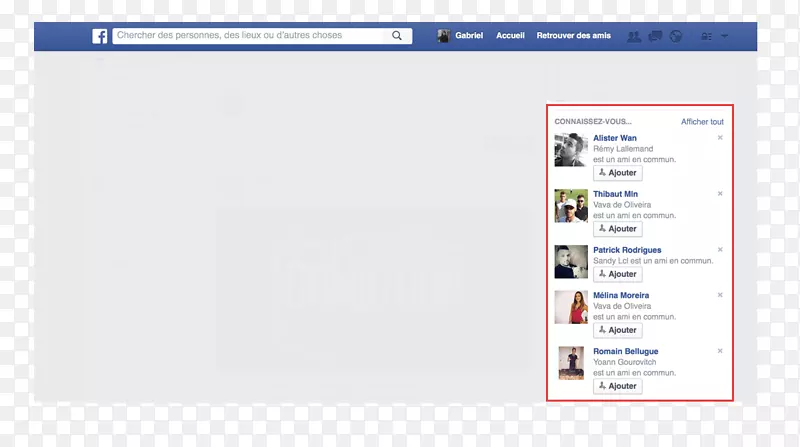Viewport: 800px width, 447px height.
Task: Dismiss the Patrick Rodrigues suggestion
Action: tap(720, 250)
